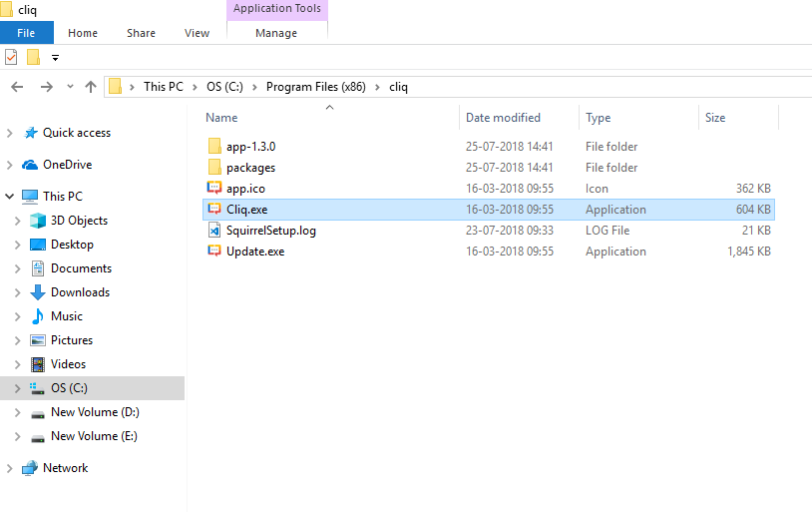Select the Videos label in sidebar
This screenshot has height=512, width=812.
(x=68, y=364)
